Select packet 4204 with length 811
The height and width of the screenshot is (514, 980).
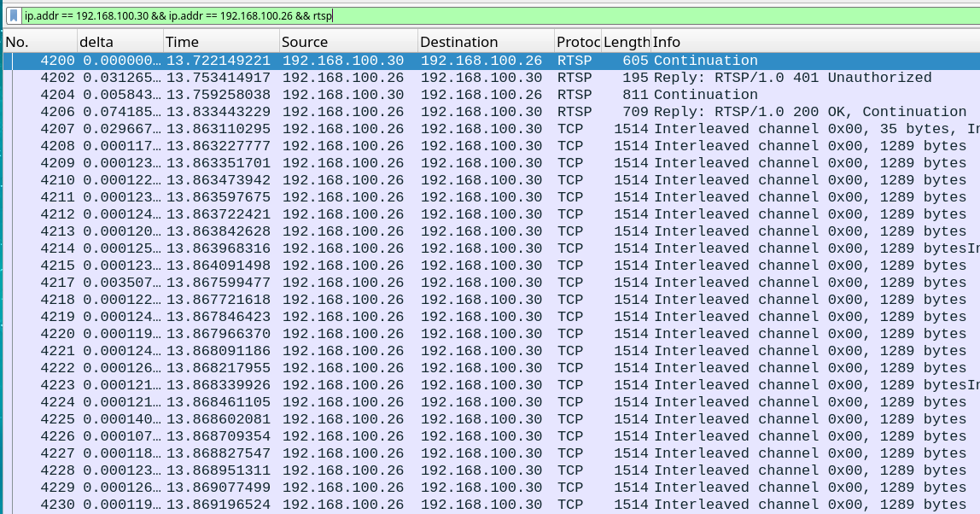click(490, 95)
